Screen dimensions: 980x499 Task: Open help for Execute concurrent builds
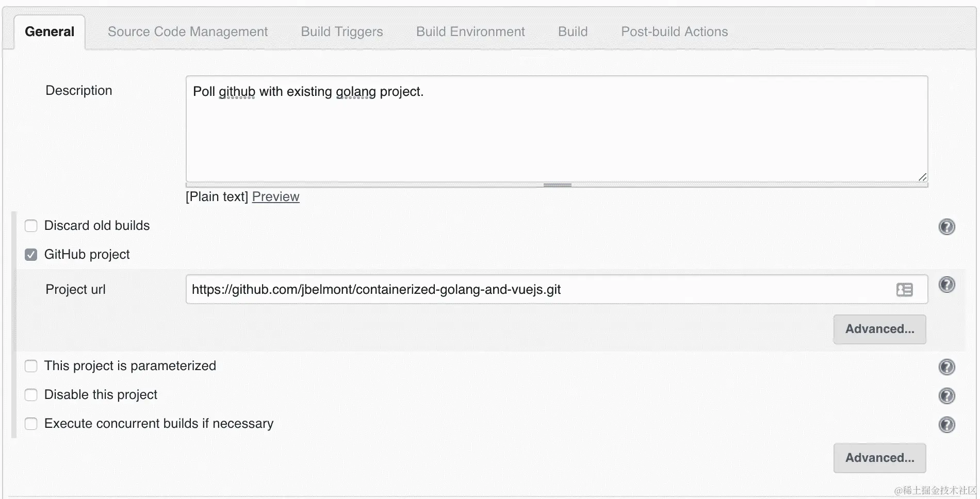click(946, 425)
